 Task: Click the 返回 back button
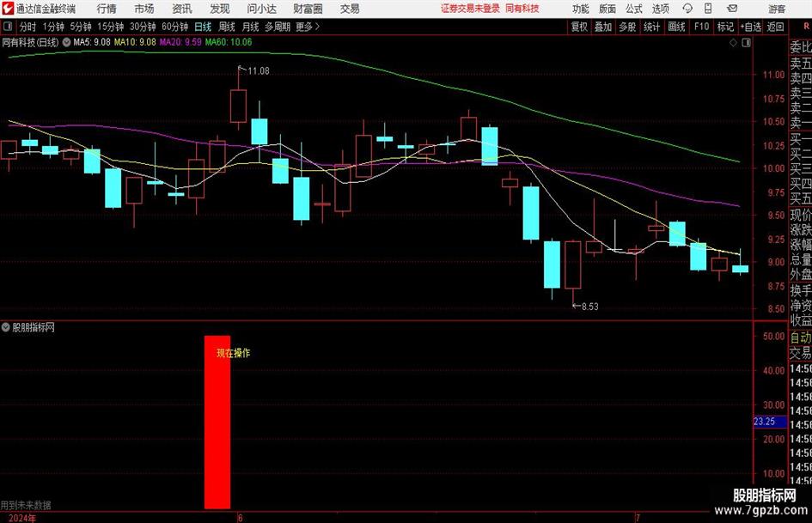[x=775, y=27]
